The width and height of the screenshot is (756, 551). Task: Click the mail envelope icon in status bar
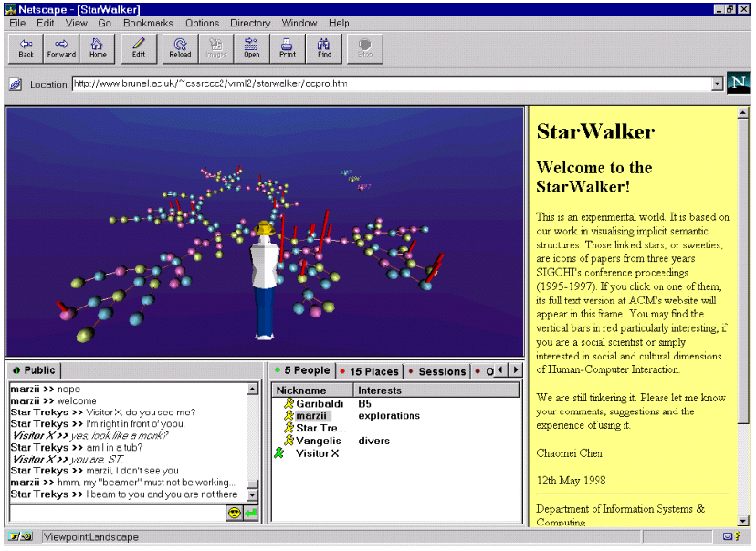pos(730,537)
